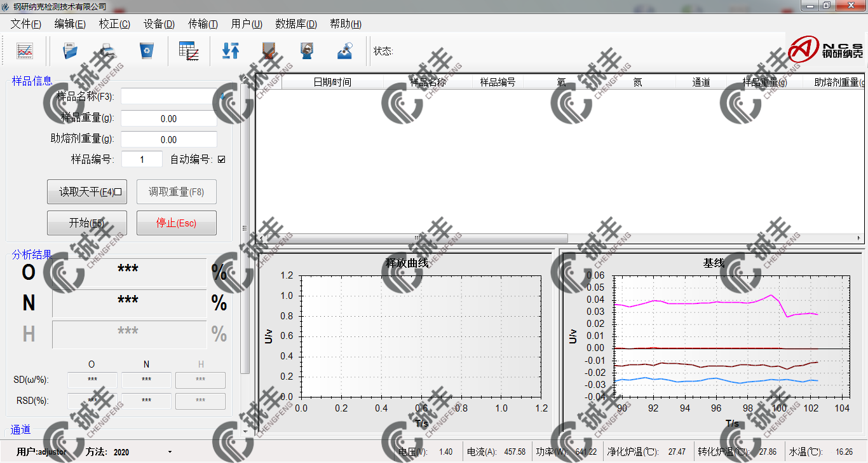Click the results table scroll-right arrow
This screenshot has height=463, width=868.
point(859,238)
